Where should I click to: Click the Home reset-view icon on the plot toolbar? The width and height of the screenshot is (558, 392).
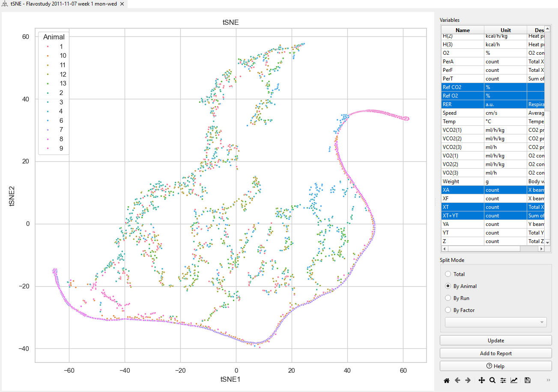point(446,380)
